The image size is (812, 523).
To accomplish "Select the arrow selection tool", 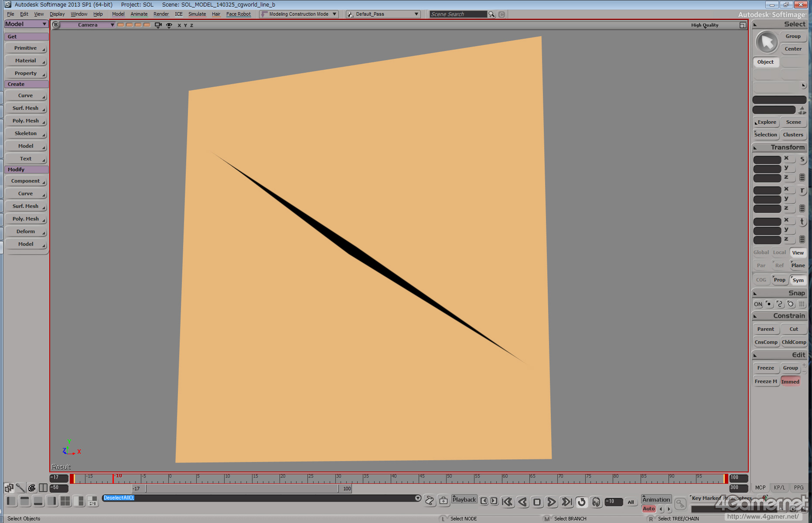I will coord(767,42).
